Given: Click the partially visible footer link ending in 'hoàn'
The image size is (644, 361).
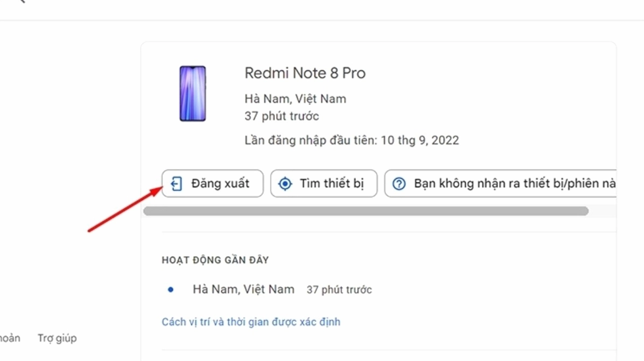Looking at the screenshot, I should [10, 338].
